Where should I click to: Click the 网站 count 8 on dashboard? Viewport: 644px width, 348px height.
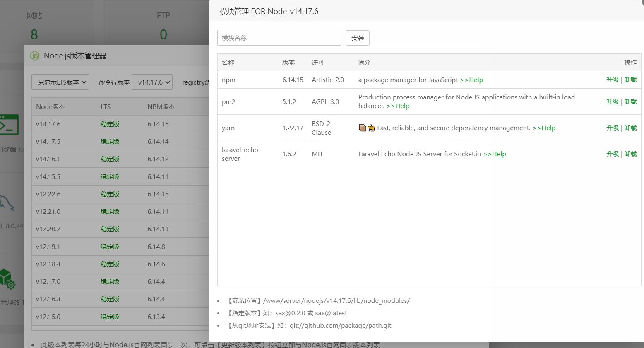34,34
